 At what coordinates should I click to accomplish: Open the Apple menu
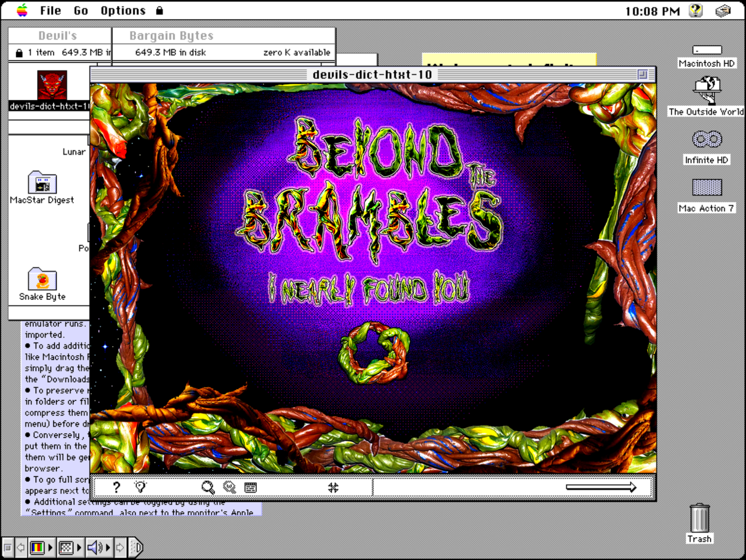(22, 10)
